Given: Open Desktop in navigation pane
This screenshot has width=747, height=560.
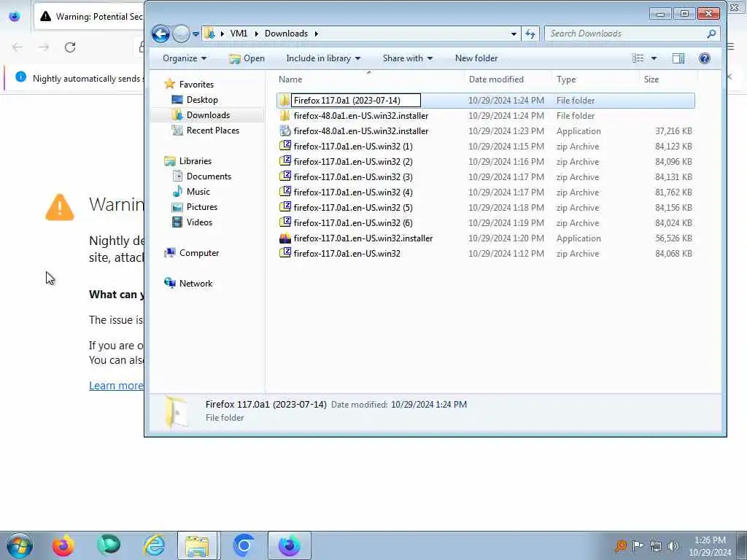Looking at the screenshot, I should coord(195,99).
